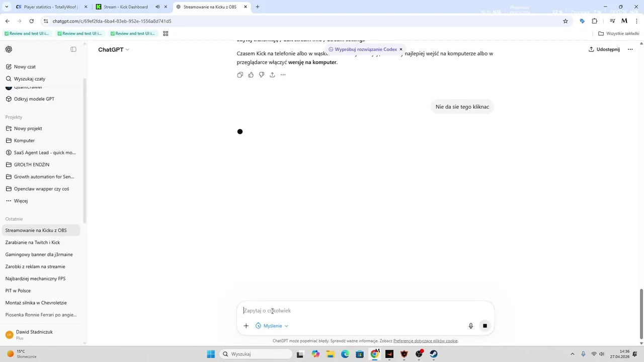Launch Steam from the taskbar

(x=434, y=354)
